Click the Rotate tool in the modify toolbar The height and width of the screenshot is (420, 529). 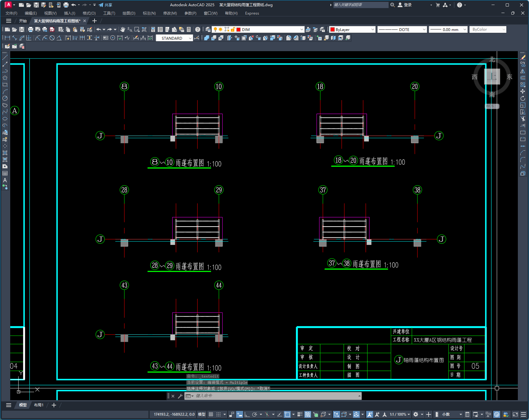click(523, 98)
